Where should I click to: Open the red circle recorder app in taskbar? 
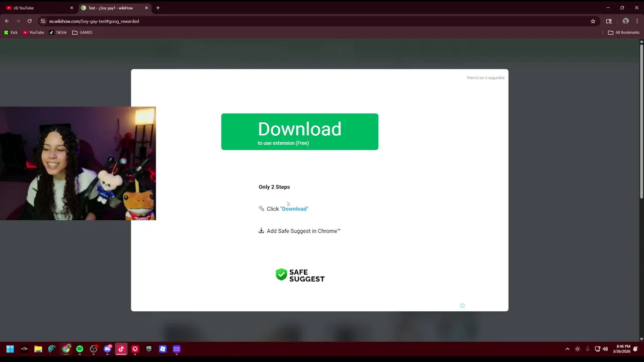(x=135, y=349)
